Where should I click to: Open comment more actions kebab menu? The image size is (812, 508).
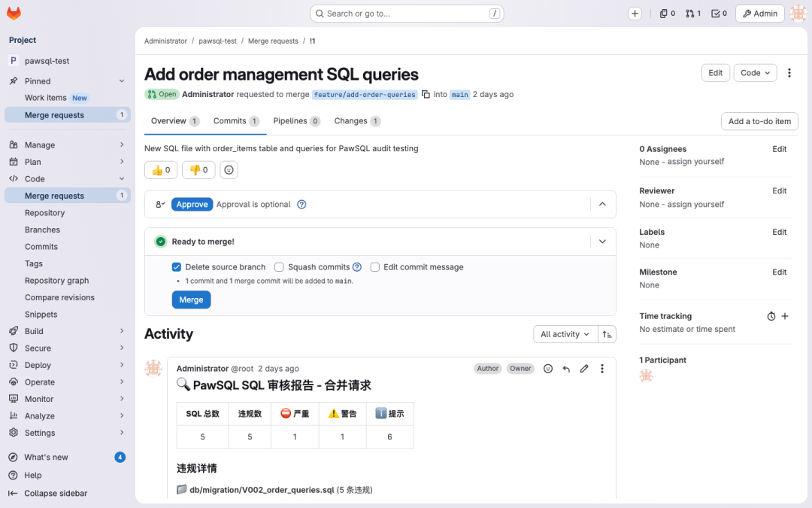[601, 369]
